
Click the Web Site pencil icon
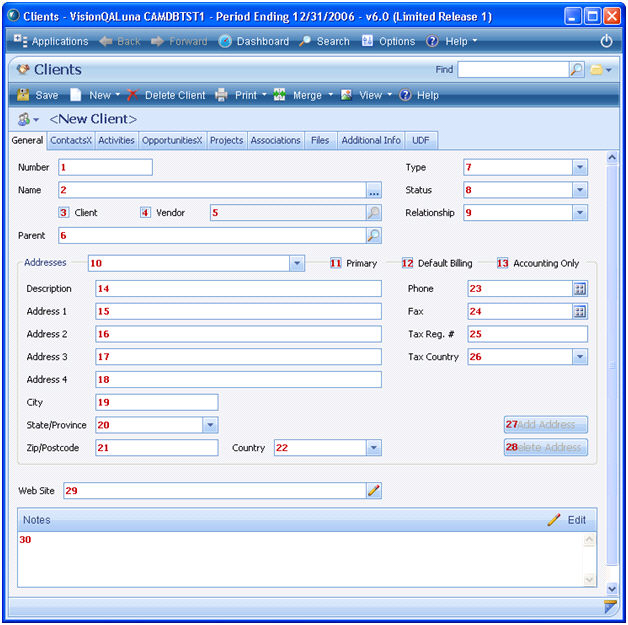[x=373, y=490]
